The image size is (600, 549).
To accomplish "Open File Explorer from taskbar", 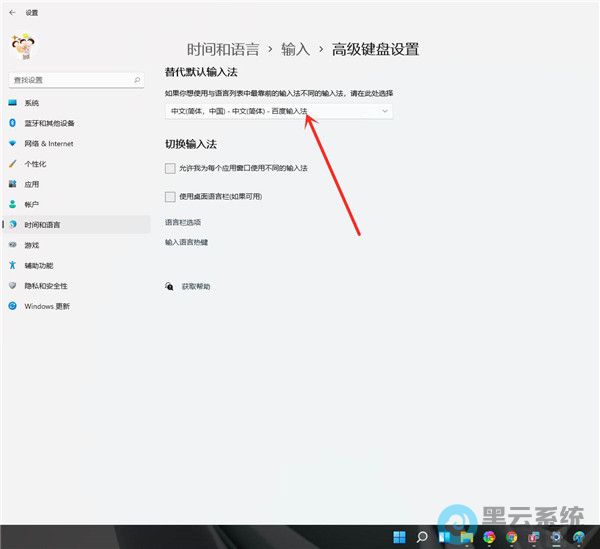I will coord(467,537).
